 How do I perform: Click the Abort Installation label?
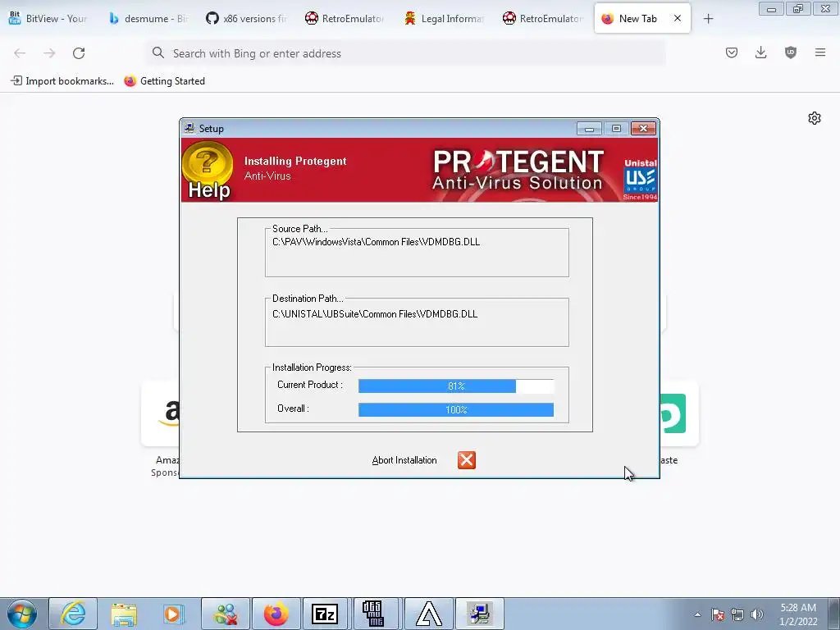pos(404,460)
